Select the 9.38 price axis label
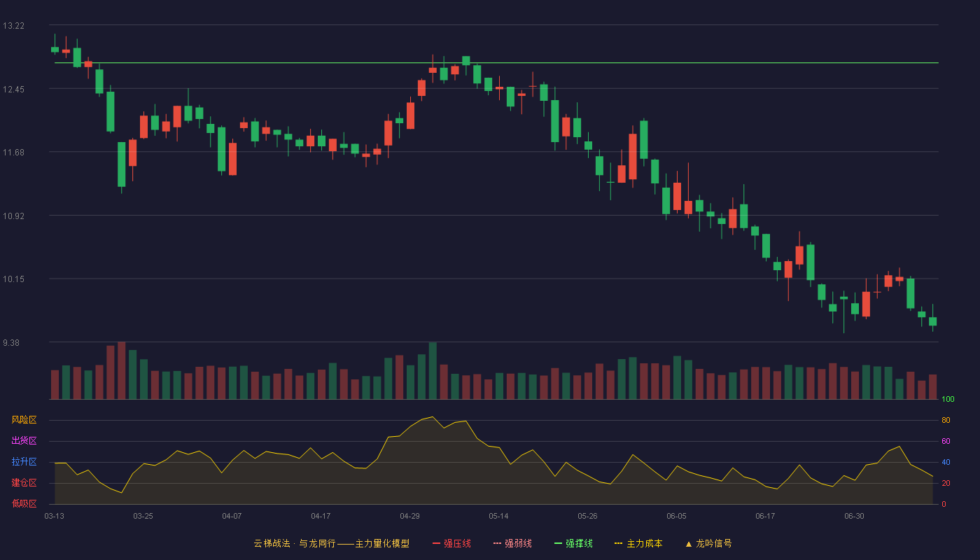The height and width of the screenshot is (560, 980). coord(11,343)
